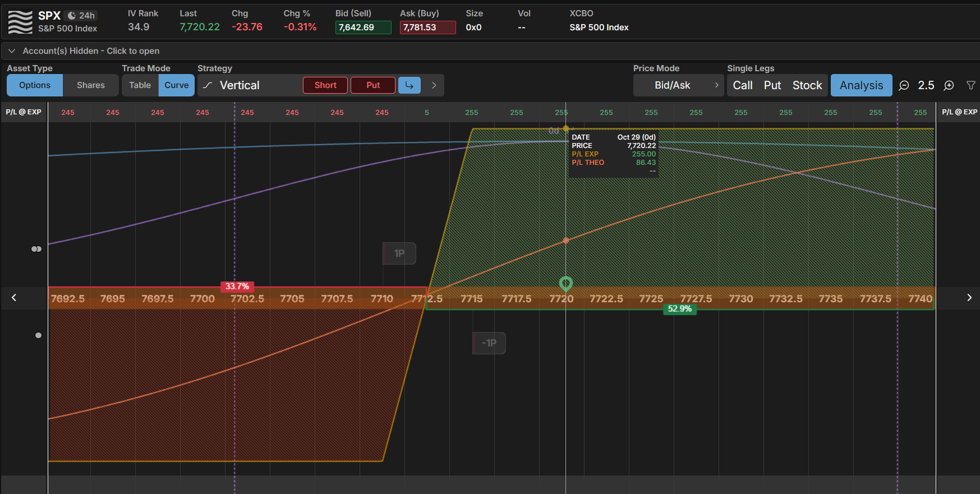Add a Stock leg
The image size is (980, 494).
(x=807, y=85)
